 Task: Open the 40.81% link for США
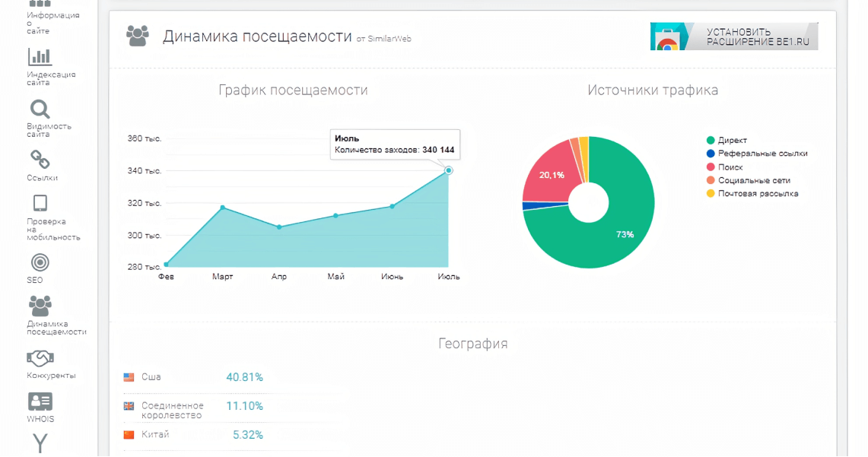coord(245,376)
